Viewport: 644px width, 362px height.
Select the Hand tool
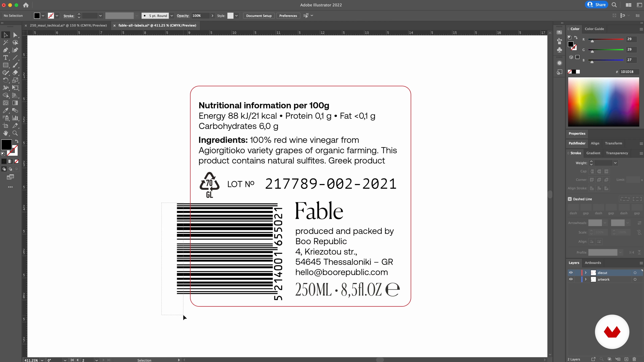point(6,133)
